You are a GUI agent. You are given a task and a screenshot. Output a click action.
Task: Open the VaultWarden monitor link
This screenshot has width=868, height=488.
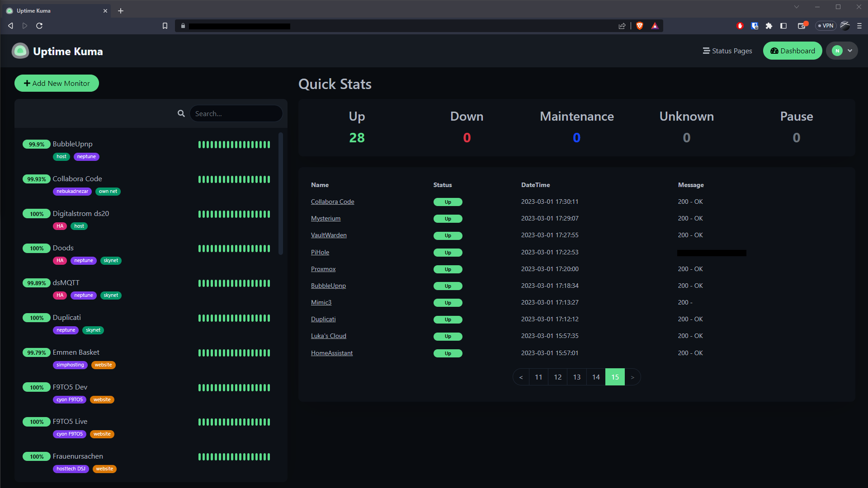pos(329,235)
